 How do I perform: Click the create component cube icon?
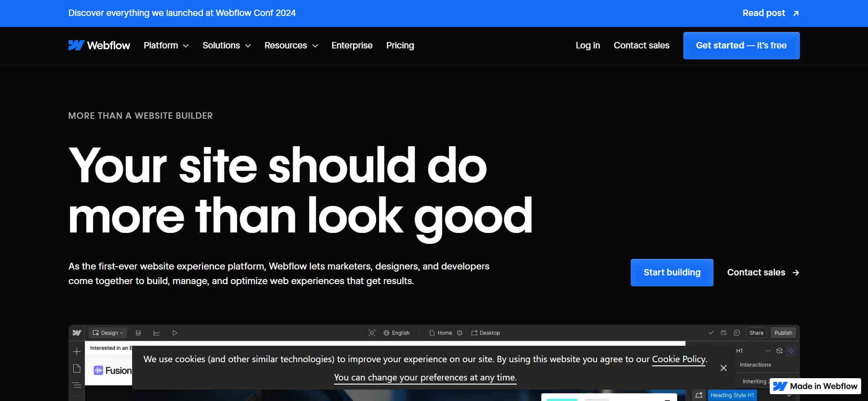tap(780, 351)
